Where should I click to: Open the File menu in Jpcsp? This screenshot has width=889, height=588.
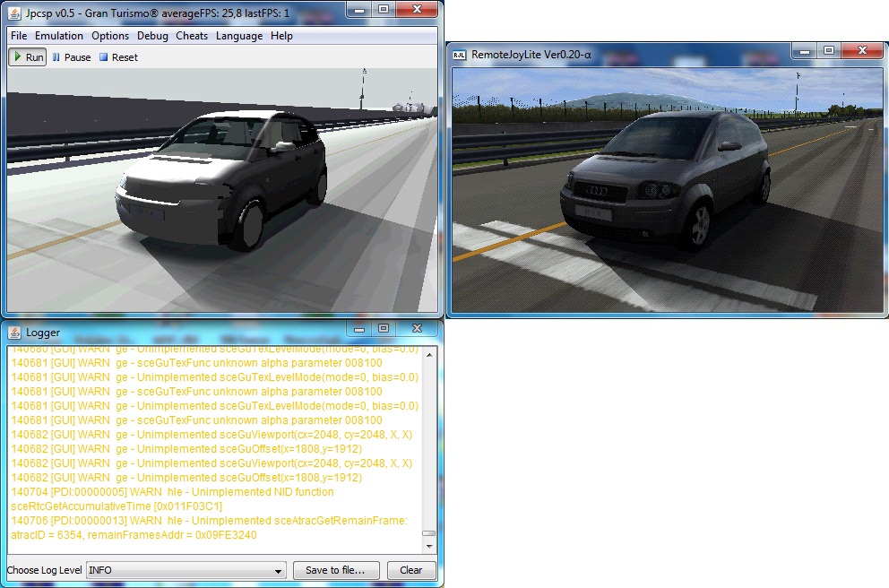(19, 36)
